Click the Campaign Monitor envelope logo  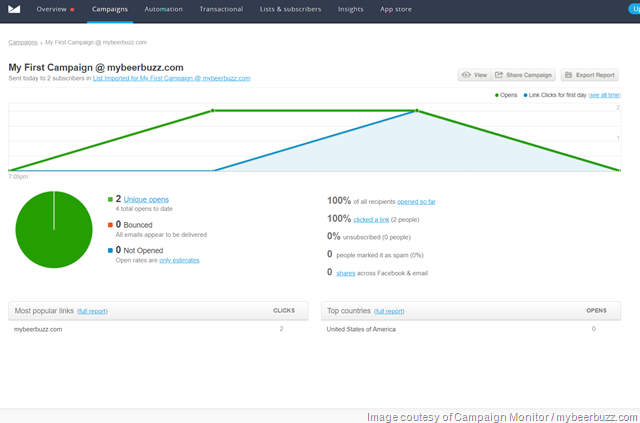[x=14, y=9]
